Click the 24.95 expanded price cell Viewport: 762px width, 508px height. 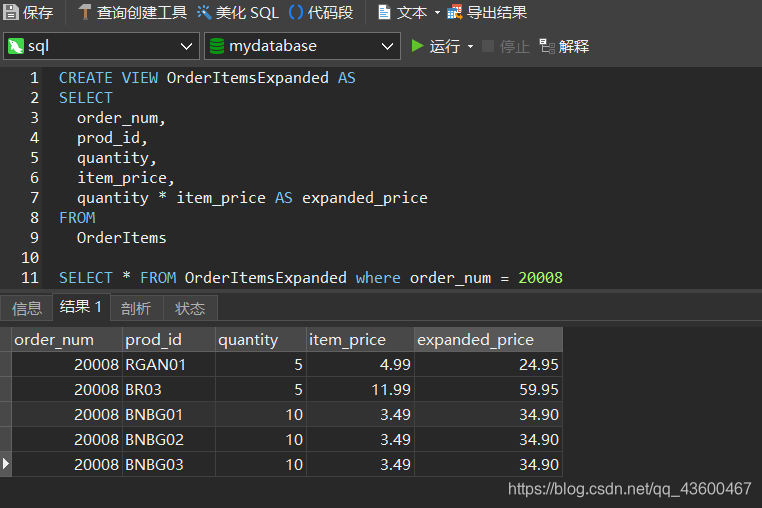(x=488, y=365)
